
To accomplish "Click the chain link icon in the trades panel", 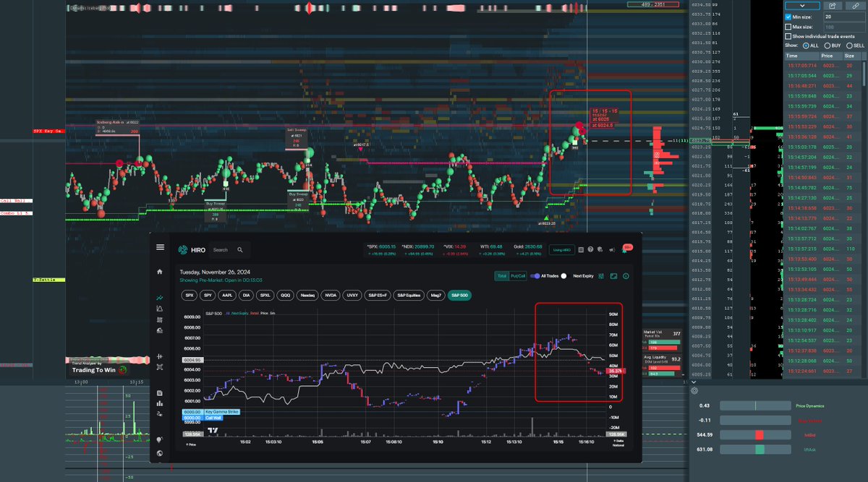I will pyautogui.click(x=856, y=6).
